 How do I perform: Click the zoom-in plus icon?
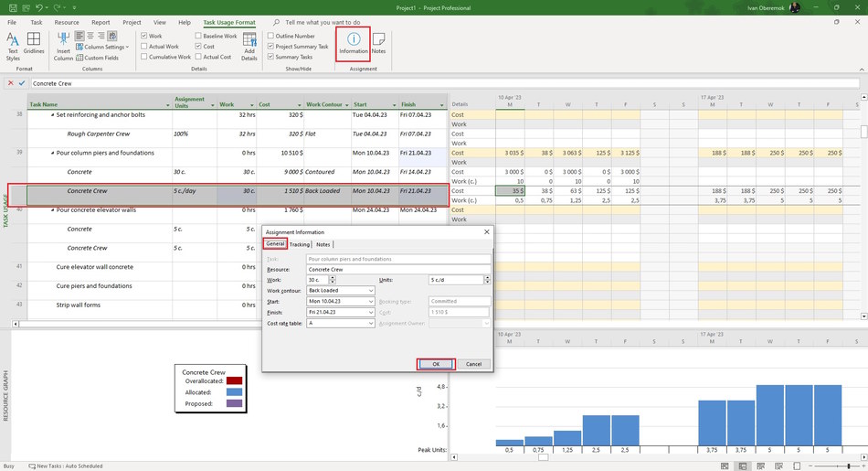863,466
